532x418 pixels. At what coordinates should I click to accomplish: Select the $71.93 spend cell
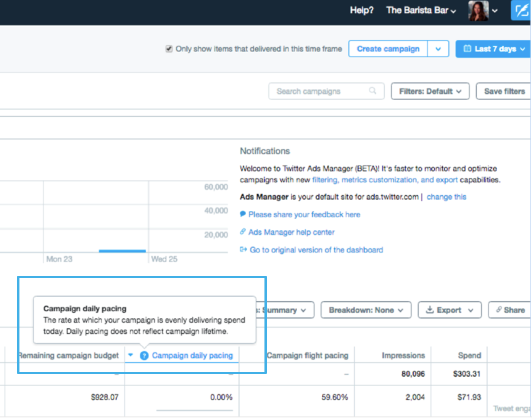pyautogui.click(x=469, y=397)
